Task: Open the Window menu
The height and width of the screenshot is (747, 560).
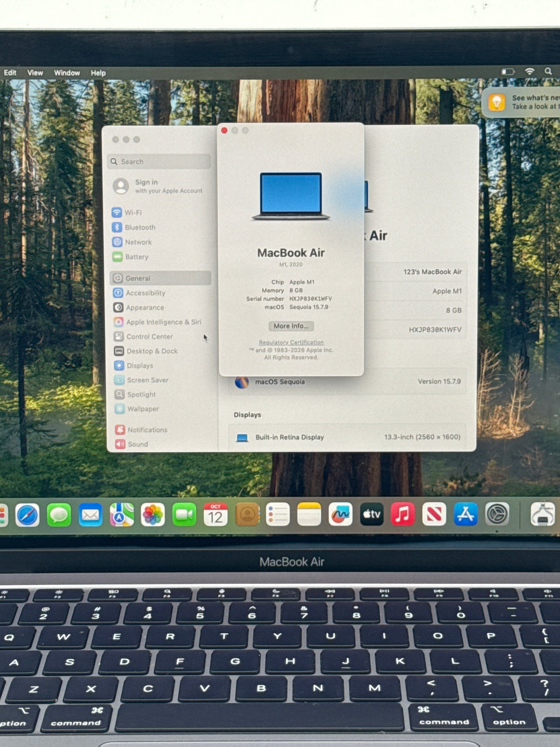Action: click(67, 73)
